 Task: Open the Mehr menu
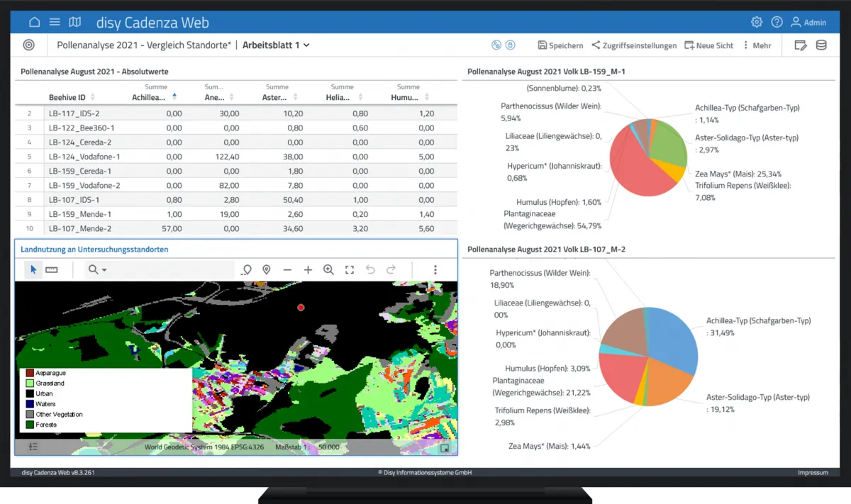757,45
